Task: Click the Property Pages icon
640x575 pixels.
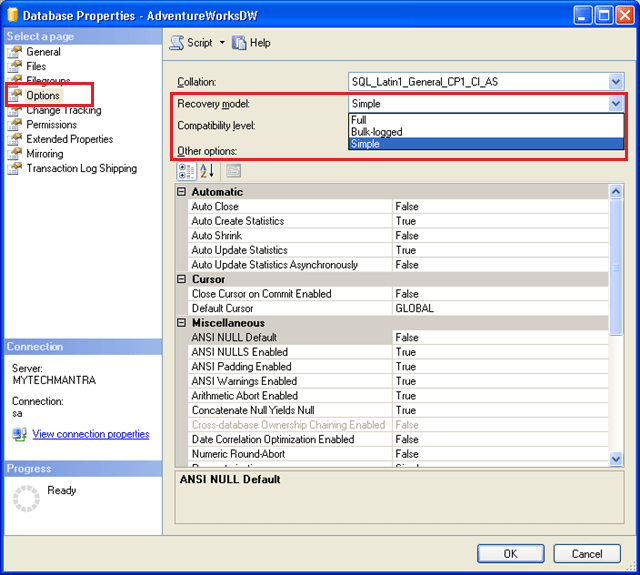Action: pyautogui.click(x=233, y=171)
